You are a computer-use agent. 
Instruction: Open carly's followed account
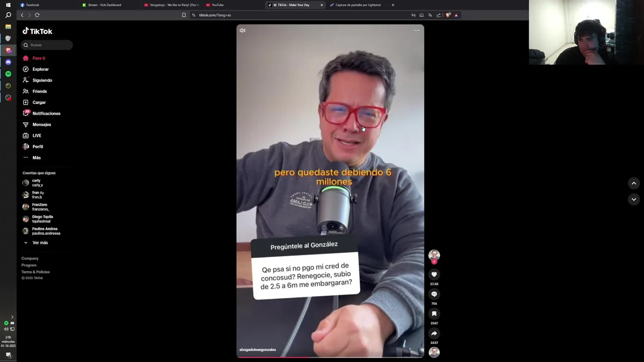(33, 183)
